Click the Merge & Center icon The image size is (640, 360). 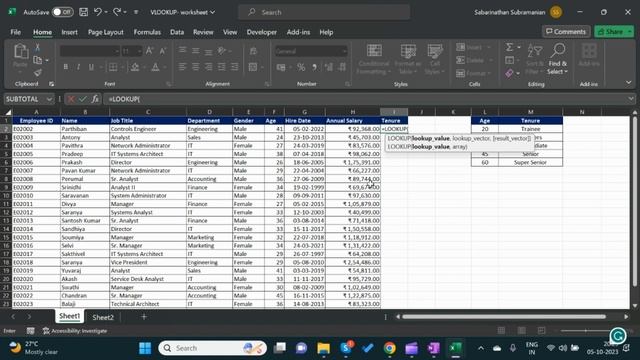coord(253,67)
